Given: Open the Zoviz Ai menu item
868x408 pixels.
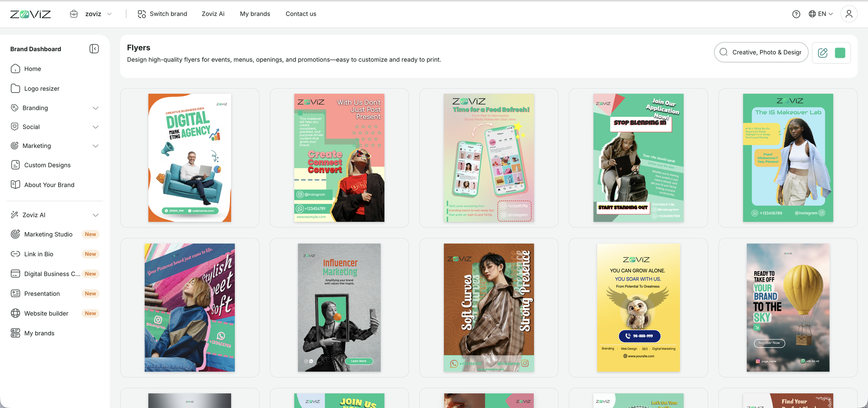Looking at the screenshot, I should 213,14.
